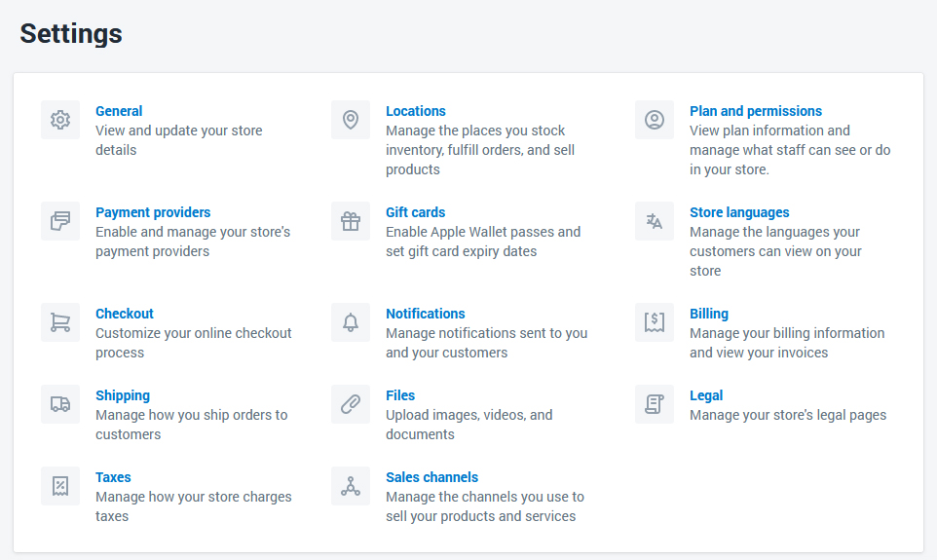Click the General gear icon

pyautogui.click(x=60, y=120)
